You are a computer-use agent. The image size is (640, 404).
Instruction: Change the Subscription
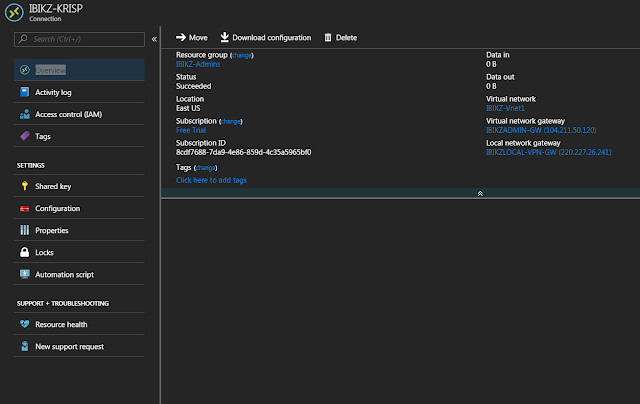[x=231, y=121]
